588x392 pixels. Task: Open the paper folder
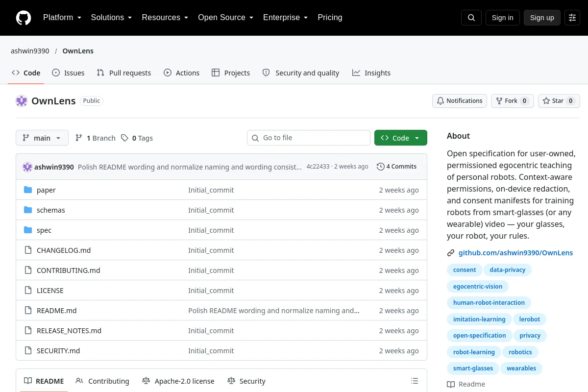point(46,190)
